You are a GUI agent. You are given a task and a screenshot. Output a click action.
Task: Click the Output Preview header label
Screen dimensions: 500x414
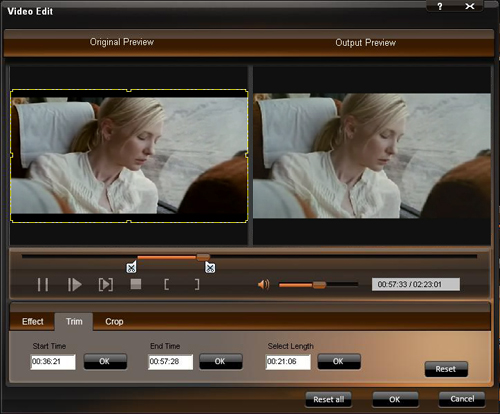(x=365, y=43)
